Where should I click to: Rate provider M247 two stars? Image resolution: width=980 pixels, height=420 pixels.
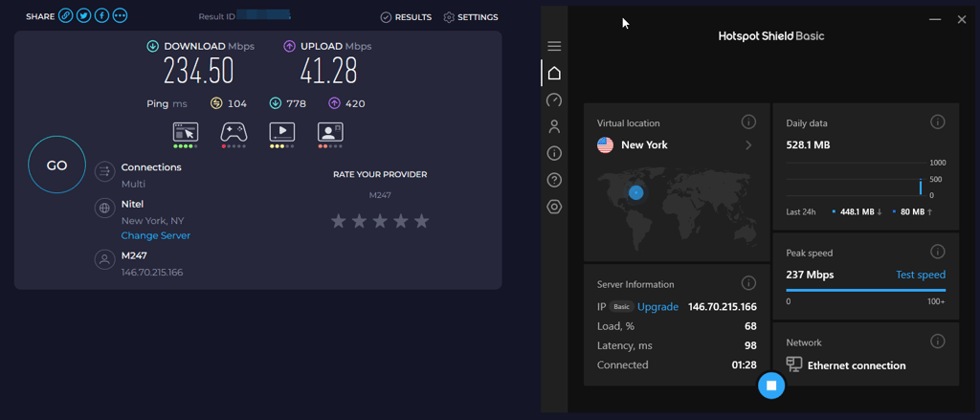[x=359, y=221]
